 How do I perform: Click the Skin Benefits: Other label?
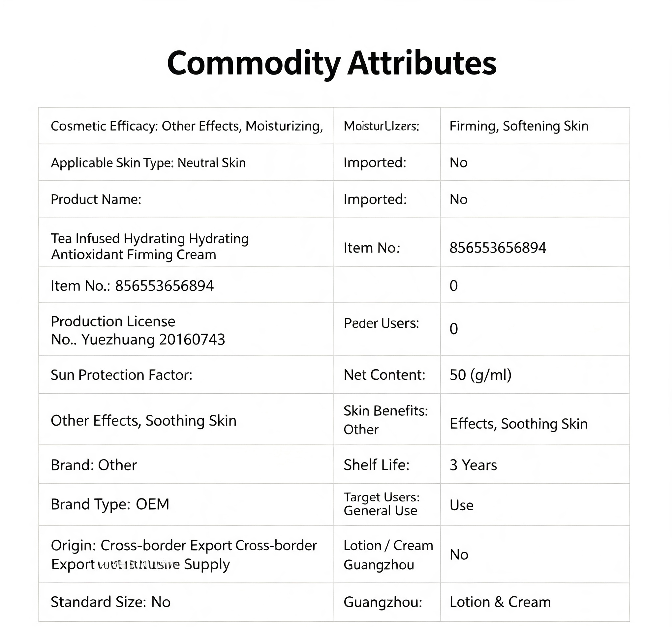(386, 420)
